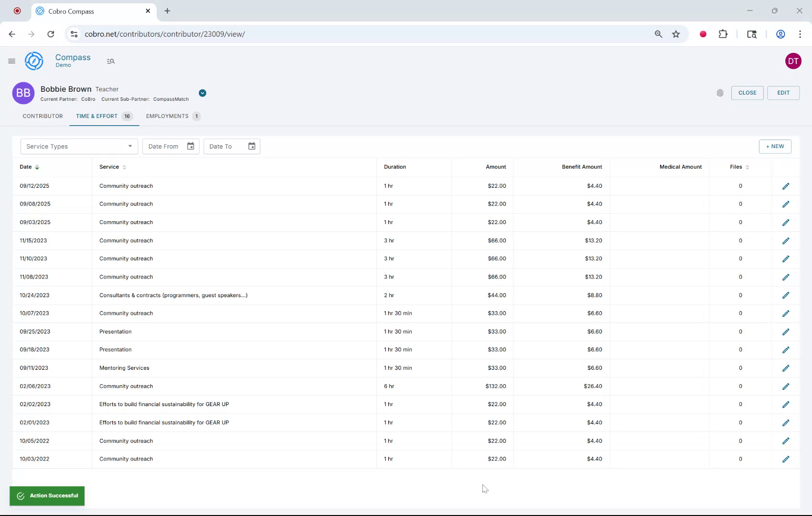
Task: Open the Date From calendar picker
Action: pyautogui.click(x=190, y=146)
